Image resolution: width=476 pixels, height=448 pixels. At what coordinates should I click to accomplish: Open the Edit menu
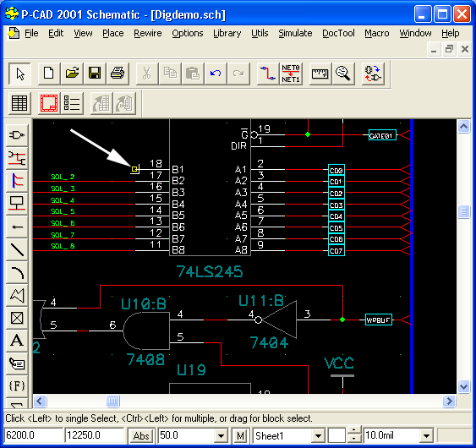(x=56, y=33)
